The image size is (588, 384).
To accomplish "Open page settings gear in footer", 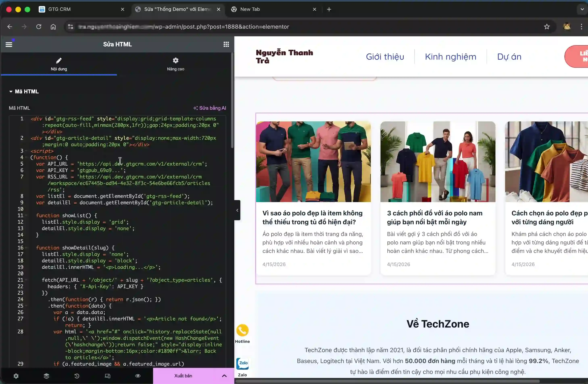I will coord(16,376).
